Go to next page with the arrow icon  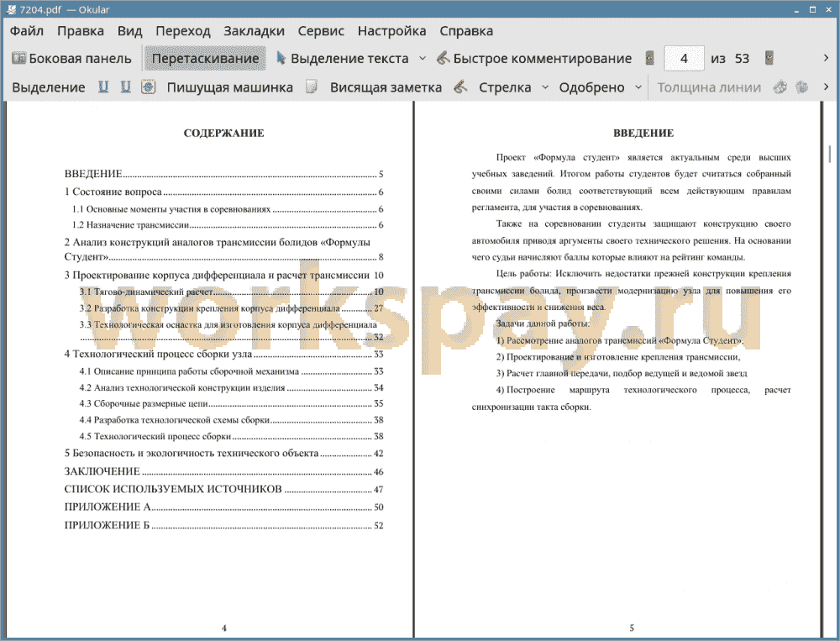click(769, 58)
